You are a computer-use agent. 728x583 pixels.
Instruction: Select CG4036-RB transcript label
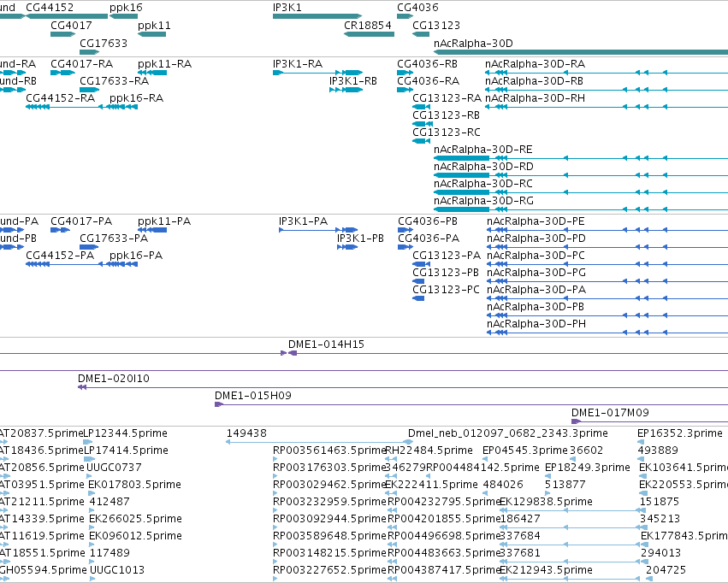(x=427, y=64)
